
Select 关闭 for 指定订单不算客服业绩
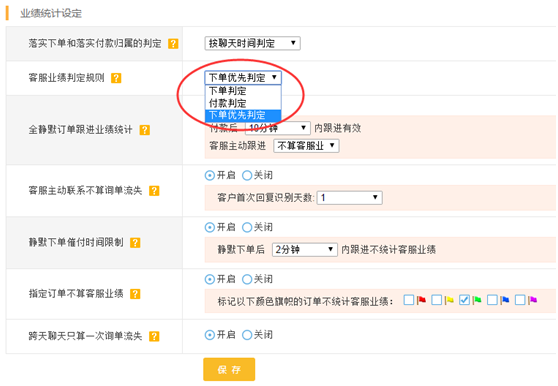(x=247, y=279)
